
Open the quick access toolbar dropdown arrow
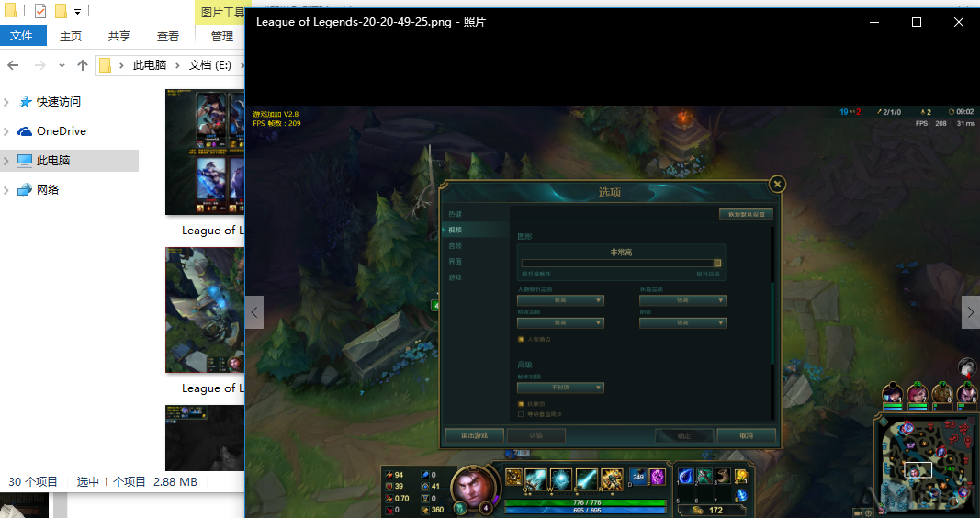tap(77, 11)
